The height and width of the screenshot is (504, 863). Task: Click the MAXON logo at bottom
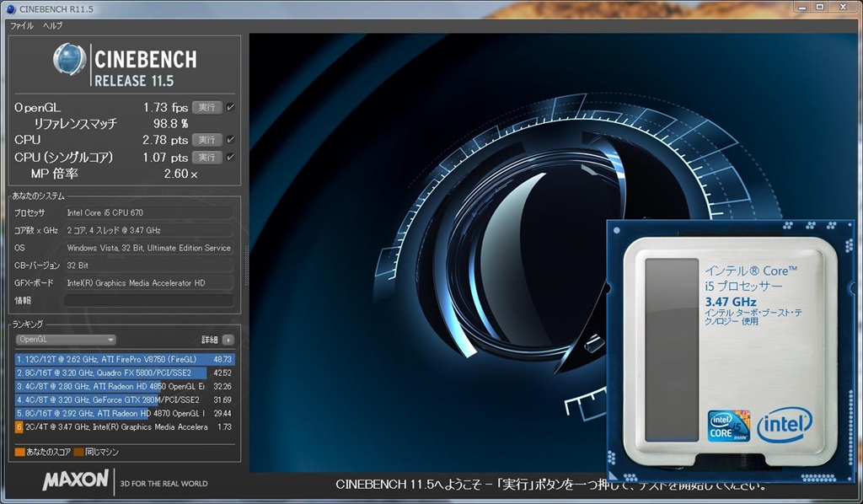(x=76, y=481)
